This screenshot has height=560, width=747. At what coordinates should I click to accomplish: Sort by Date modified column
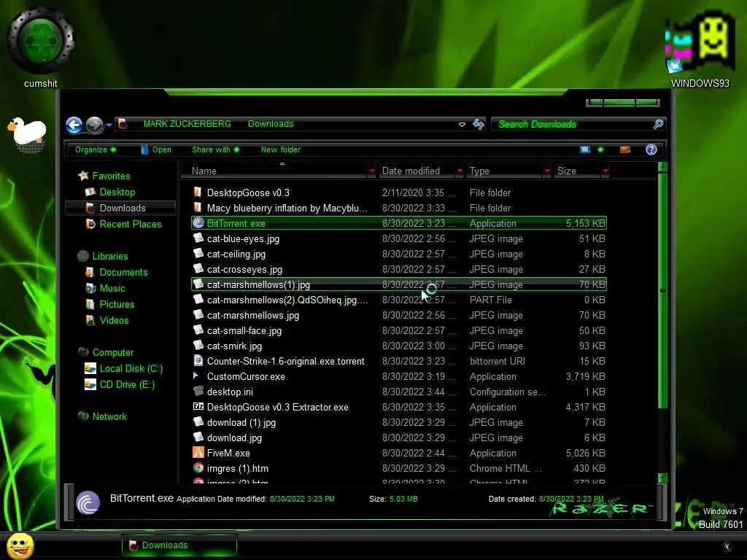[417, 171]
